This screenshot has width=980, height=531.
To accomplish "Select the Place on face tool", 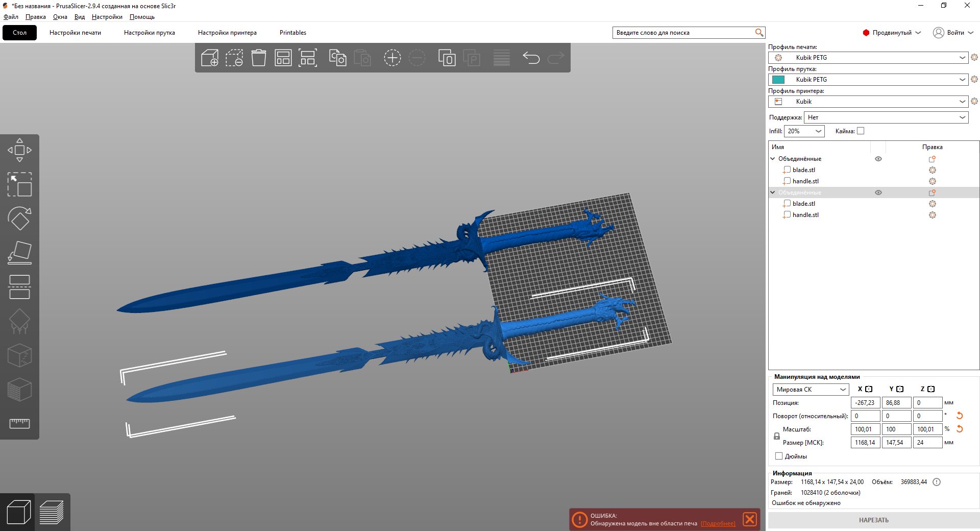I will 19,253.
